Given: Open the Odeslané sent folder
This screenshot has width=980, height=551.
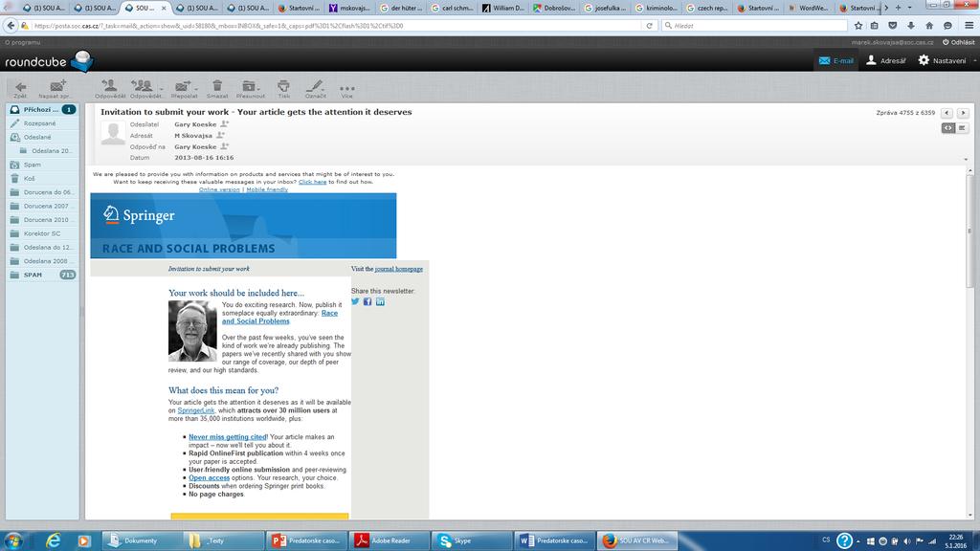Looking at the screenshot, I should pos(42,137).
